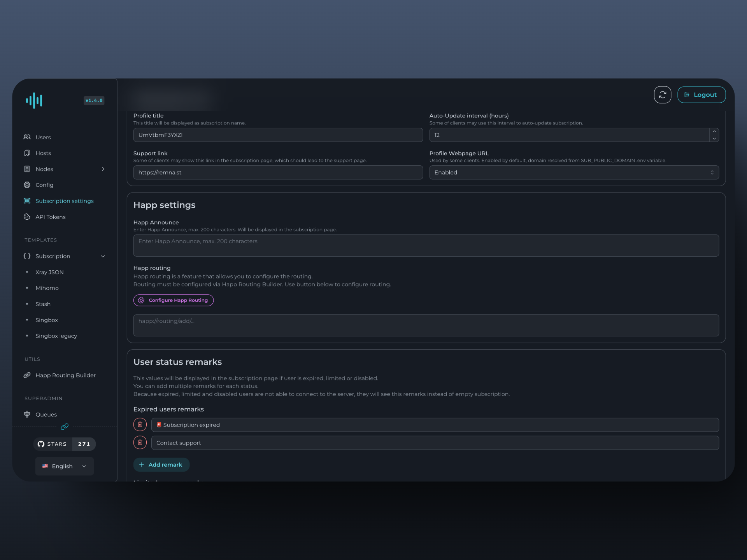747x560 pixels.
Task: Open Stash template
Action: point(43,304)
